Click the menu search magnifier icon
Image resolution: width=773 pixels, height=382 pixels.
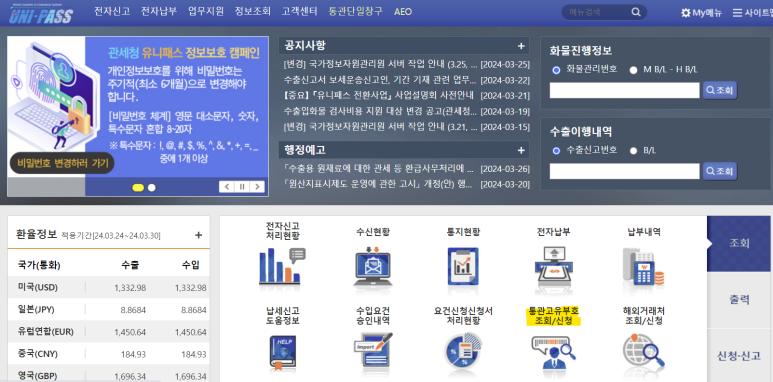click(x=636, y=12)
